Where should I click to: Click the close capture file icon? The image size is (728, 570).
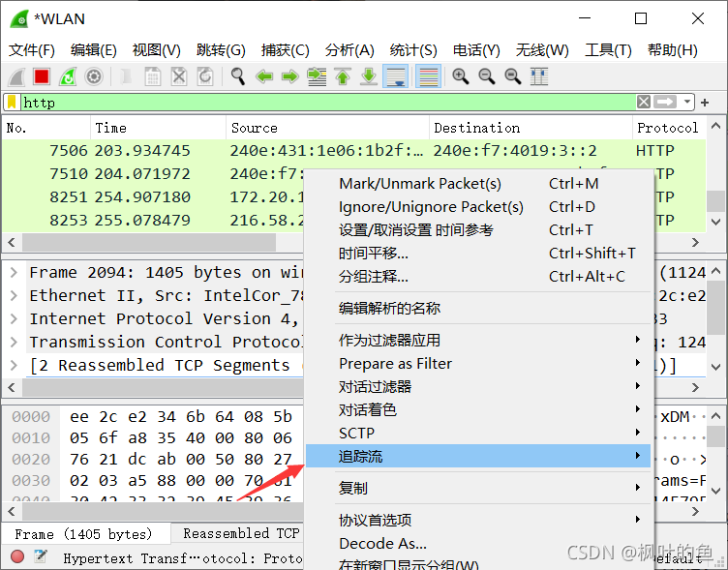tap(179, 76)
